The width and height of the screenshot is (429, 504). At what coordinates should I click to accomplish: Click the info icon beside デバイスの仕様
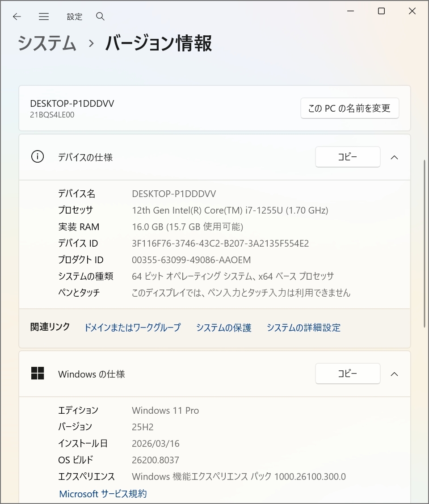coord(38,157)
